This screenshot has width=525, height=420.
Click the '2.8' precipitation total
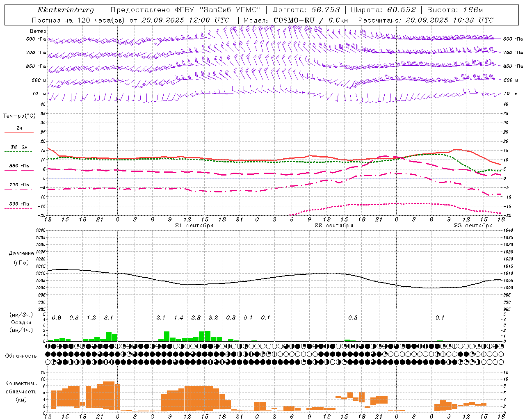pyautogui.click(x=196, y=317)
